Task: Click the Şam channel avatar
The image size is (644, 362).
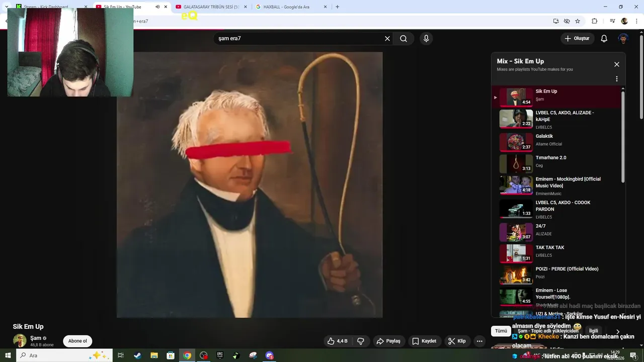Action: pos(20,340)
